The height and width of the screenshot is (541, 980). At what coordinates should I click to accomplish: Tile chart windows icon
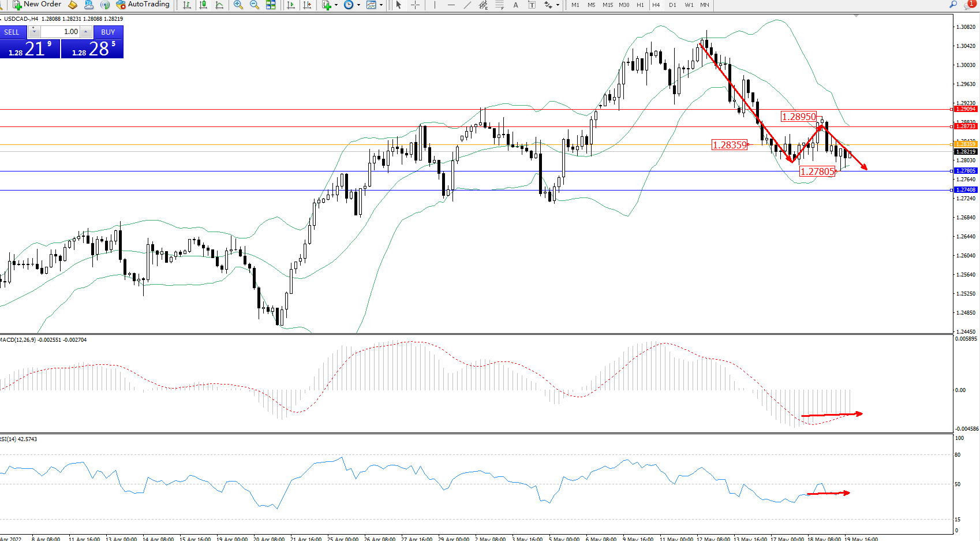point(271,5)
